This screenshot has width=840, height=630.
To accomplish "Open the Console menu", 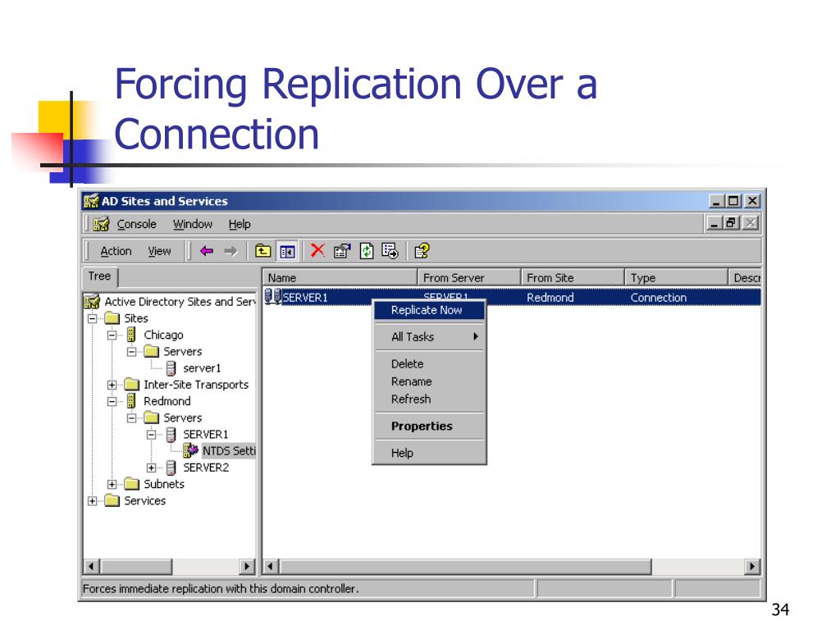I will tap(137, 224).
